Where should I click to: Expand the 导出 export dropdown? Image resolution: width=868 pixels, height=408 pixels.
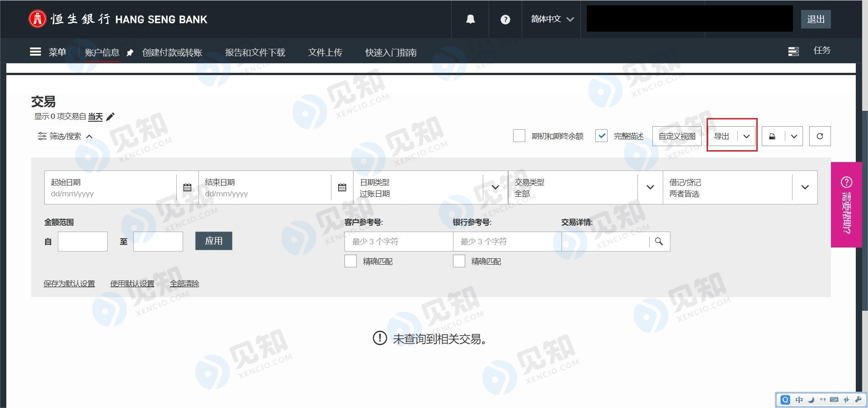pos(746,136)
